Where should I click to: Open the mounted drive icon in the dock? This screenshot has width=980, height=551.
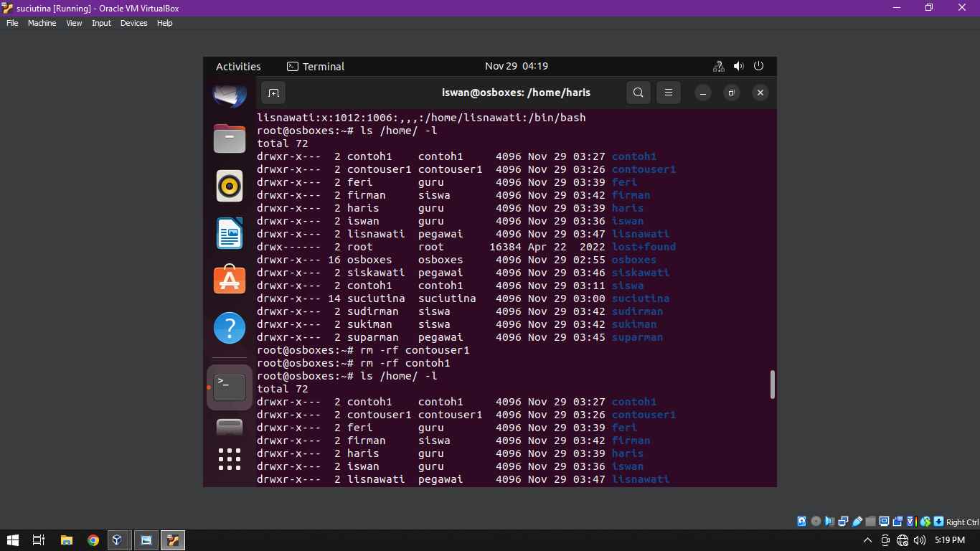(x=230, y=427)
